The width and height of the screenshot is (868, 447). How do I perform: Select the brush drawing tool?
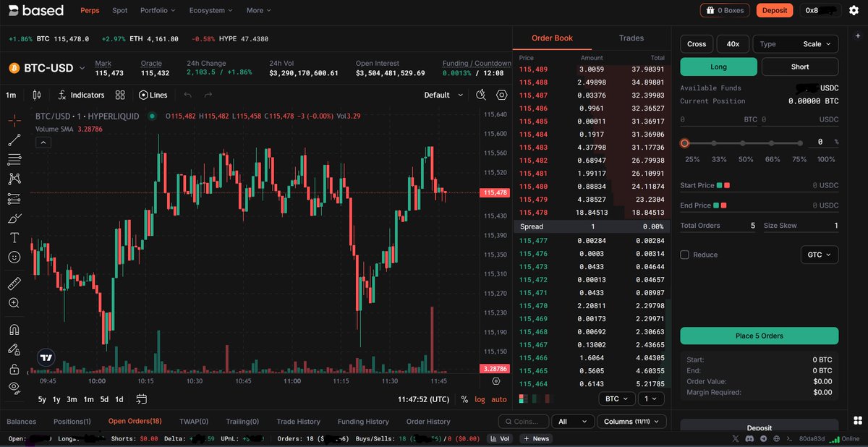14,218
